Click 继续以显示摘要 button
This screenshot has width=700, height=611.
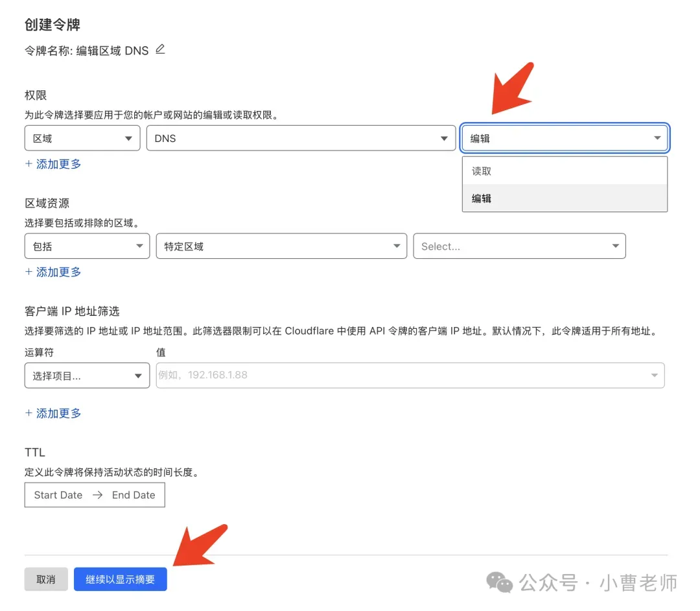[120, 579]
